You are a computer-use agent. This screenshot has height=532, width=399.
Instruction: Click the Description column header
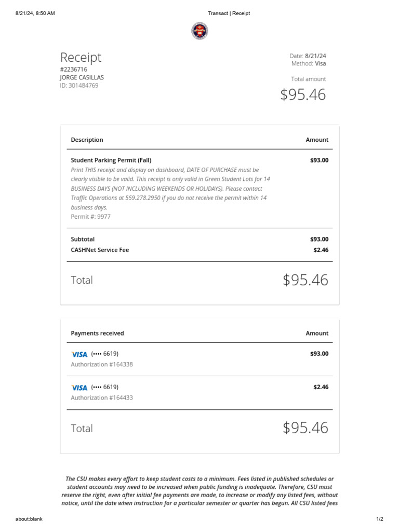87,140
